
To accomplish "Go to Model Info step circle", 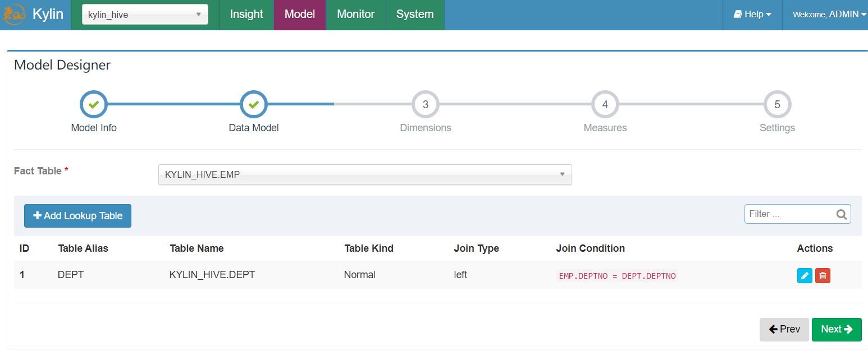I will tap(94, 104).
